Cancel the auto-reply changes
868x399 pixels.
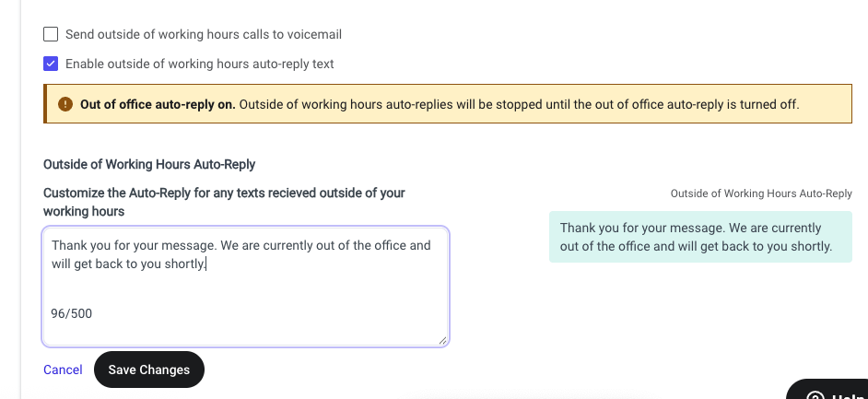click(63, 370)
